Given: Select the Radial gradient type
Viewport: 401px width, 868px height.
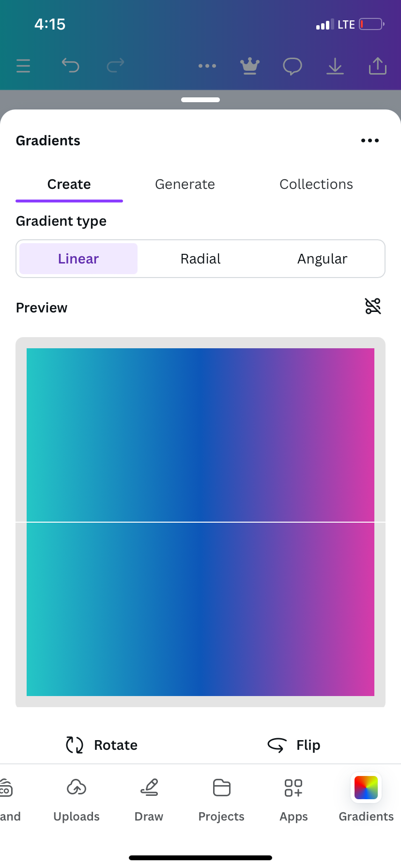Looking at the screenshot, I should (x=200, y=259).
